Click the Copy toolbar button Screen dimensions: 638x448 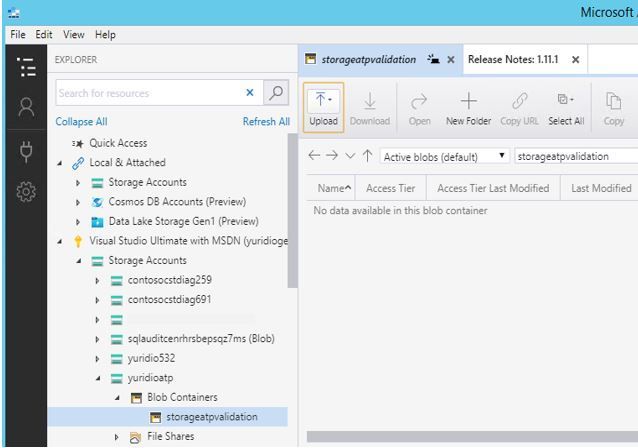(614, 109)
